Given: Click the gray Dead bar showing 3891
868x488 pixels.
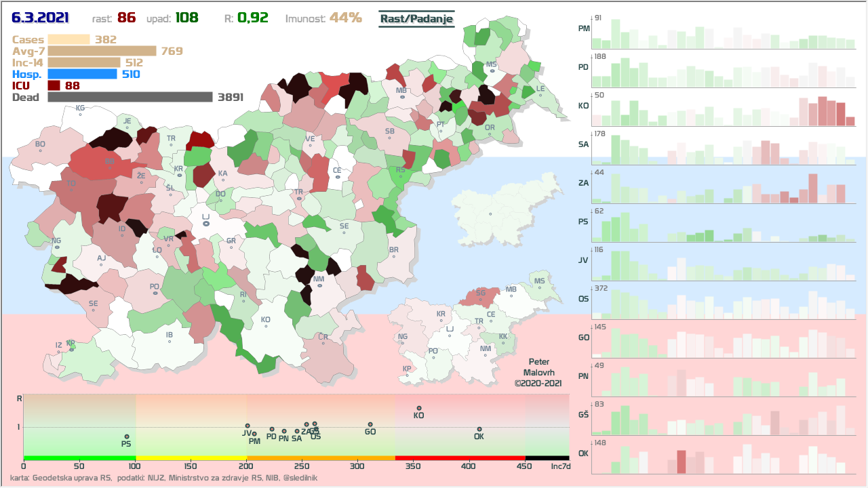Looking at the screenshot, I should tap(130, 97).
